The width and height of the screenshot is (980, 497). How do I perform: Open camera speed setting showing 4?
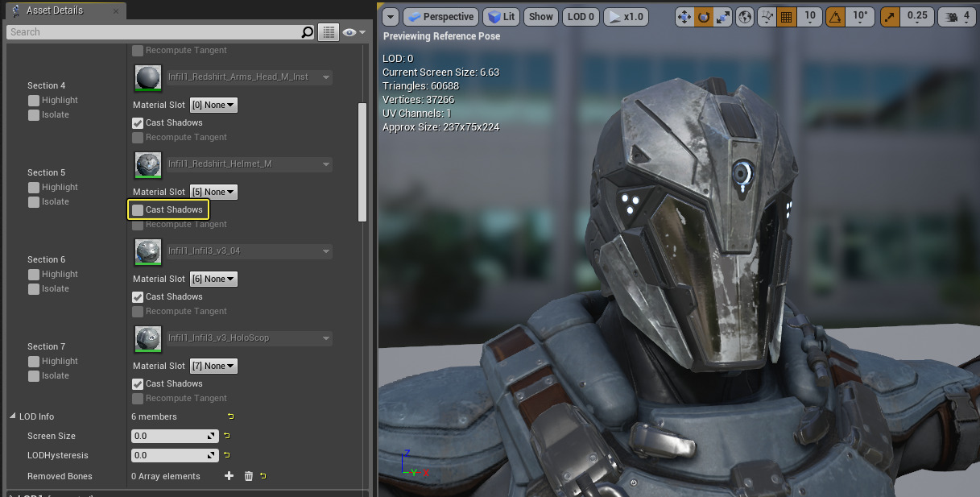click(956, 16)
